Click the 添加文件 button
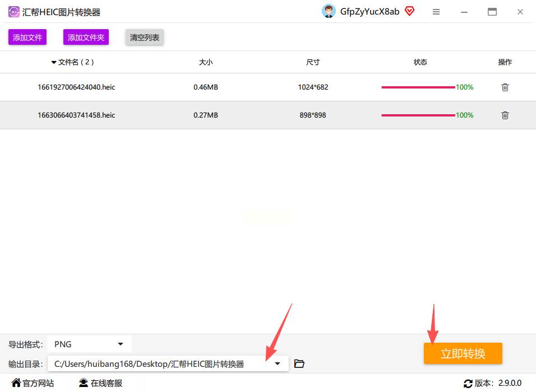This screenshot has height=392, width=536. (27, 37)
